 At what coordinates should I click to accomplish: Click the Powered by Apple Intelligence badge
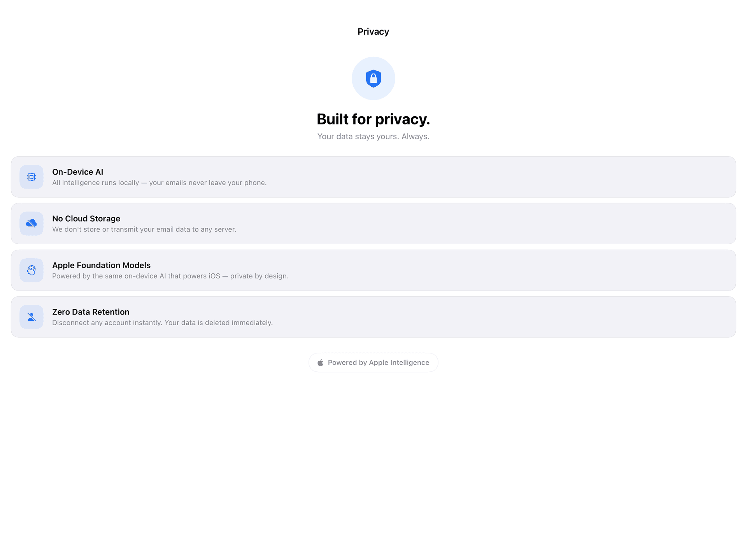point(373,362)
